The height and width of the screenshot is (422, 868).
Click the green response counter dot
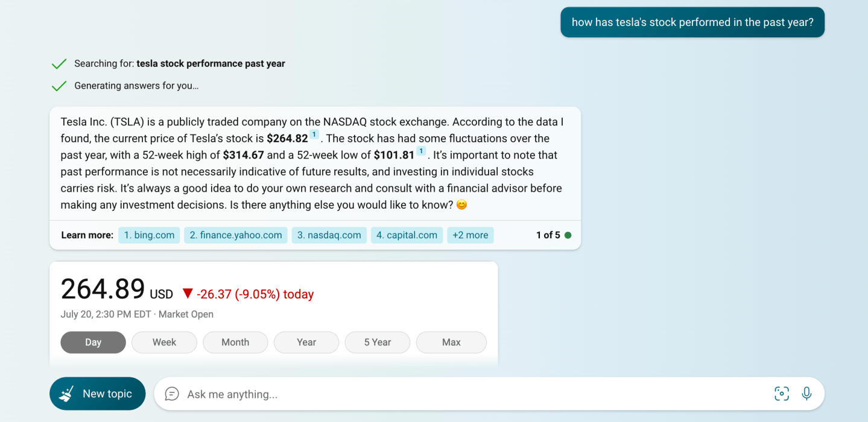[x=568, y=235]
